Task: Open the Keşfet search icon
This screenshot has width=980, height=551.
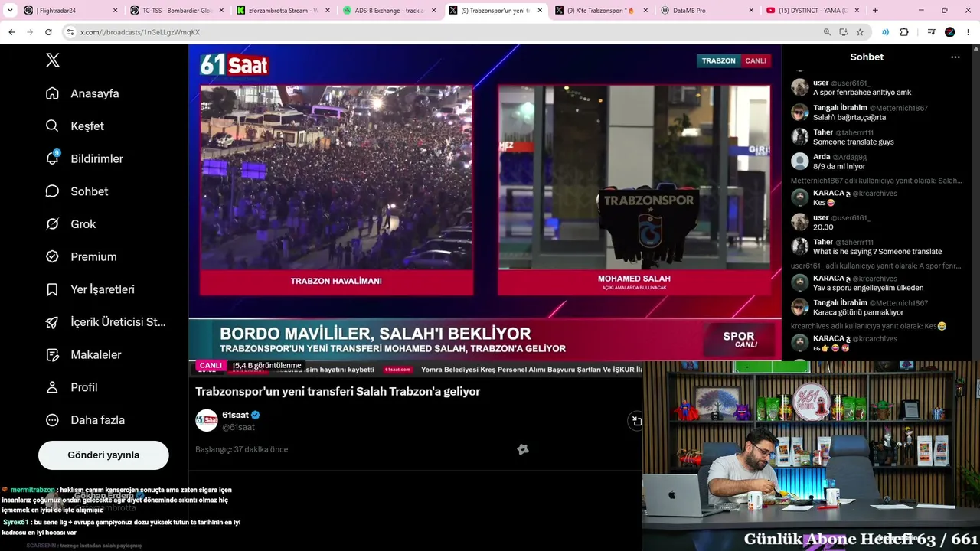Action: [52, 126]
